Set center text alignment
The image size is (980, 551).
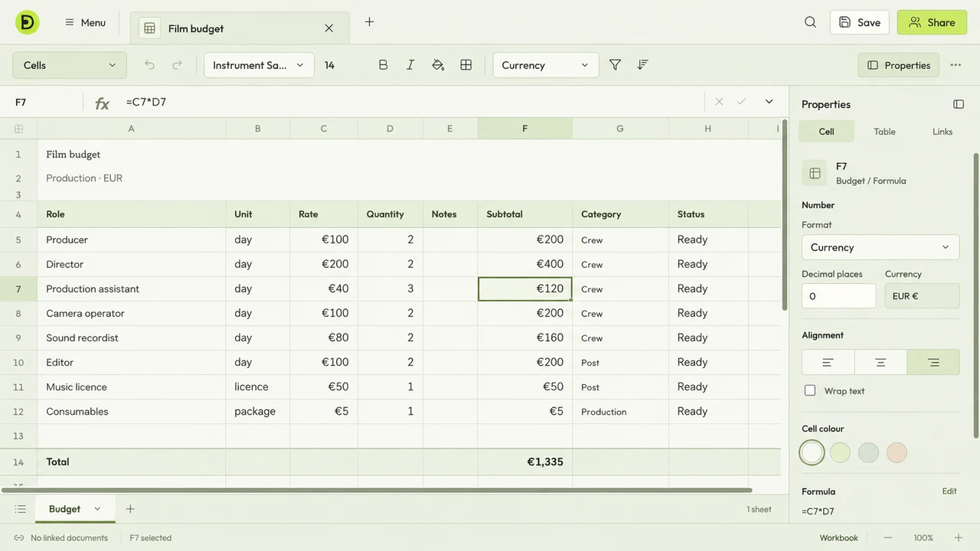click(880, 362)
